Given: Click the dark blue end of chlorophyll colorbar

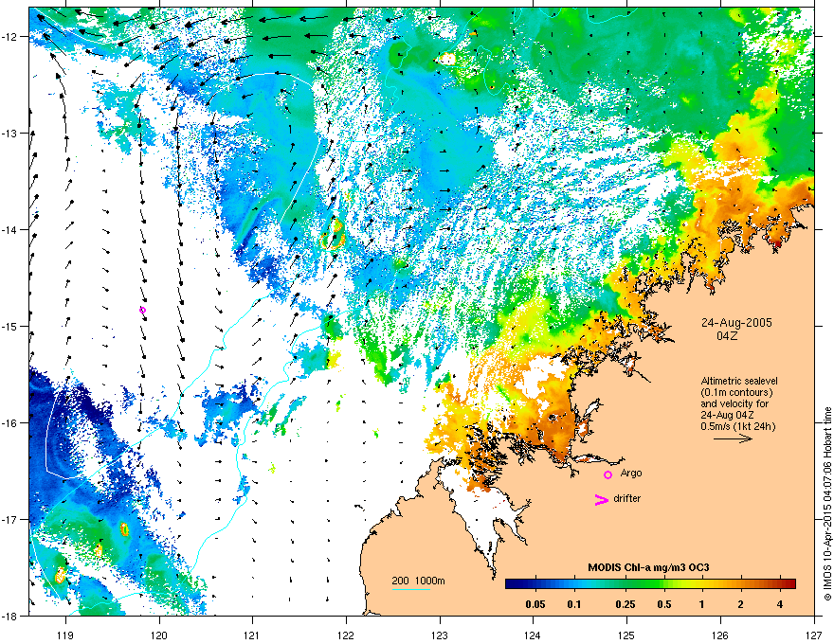Looking at the screenshot, I should pyautogui.click(x=514, y=583).
